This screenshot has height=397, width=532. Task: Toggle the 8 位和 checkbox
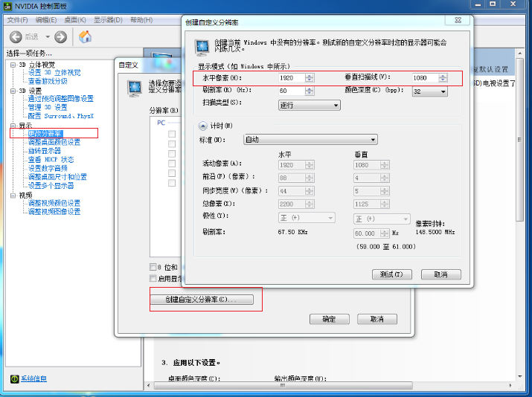(153, 267)
